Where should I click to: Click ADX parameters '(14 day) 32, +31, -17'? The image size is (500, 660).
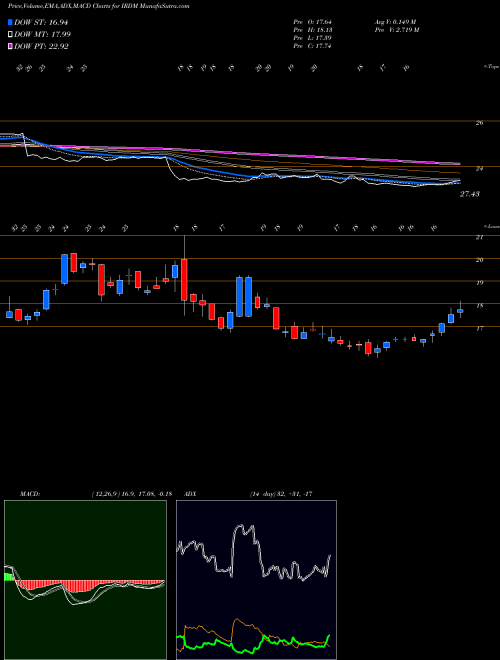click(x=281, y=494)
